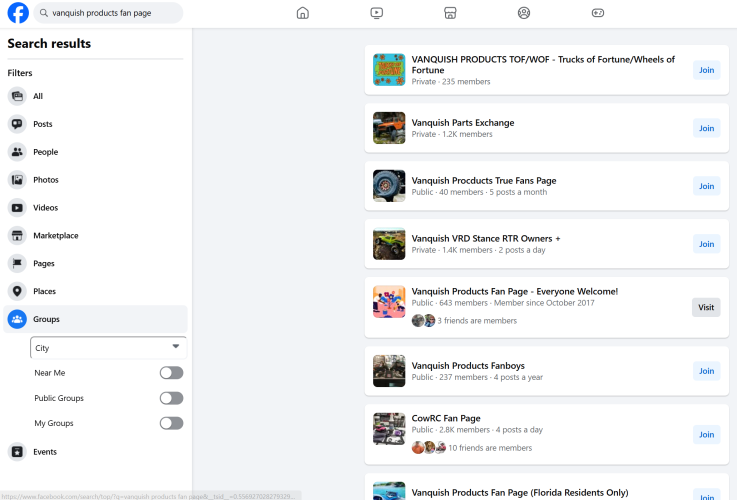Open Vanquish Products Fan Page (Florida Residents Only)

tap(520, 492)
